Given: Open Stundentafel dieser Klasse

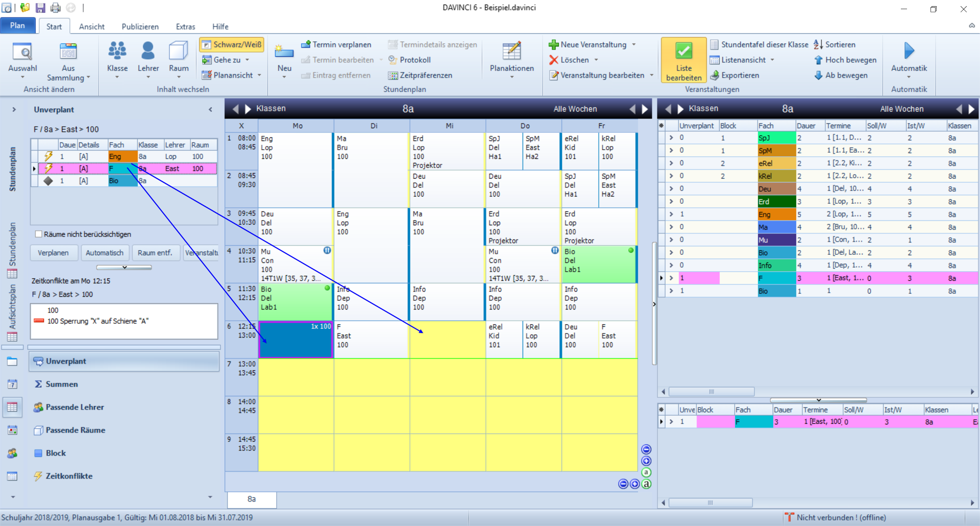Looking at the screenshot, I should [759, 44].
